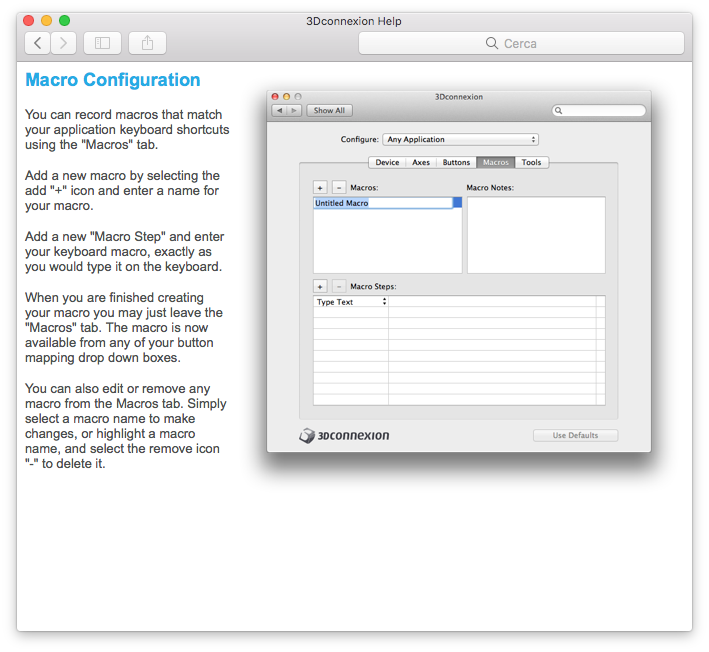Minimize the 3Dconnexion Help window
The image size is (709, 652).
pos(47,20)
